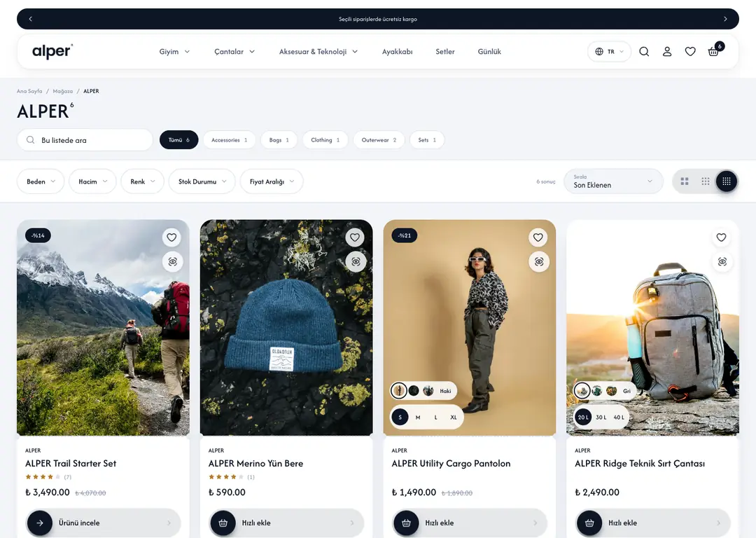The height and width of the screenshot is (538, 756).
Task: Expand the Beden filter
Action: pos(41,181)
